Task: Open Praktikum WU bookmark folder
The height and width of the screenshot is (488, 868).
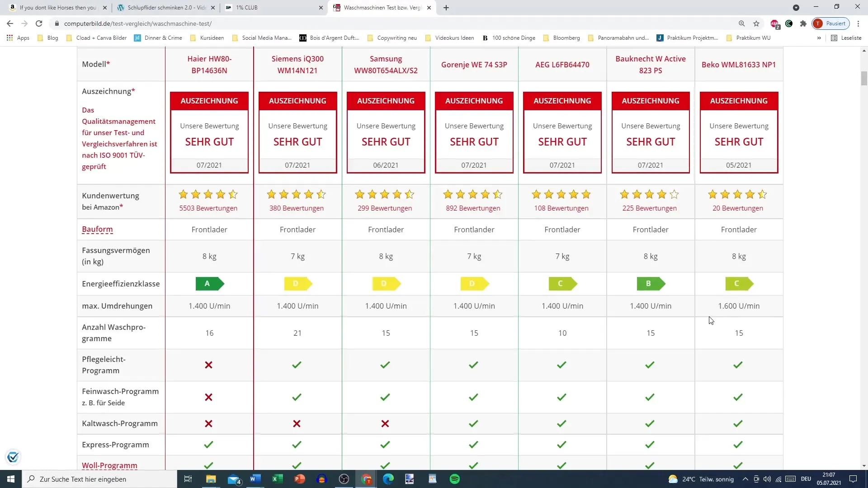Action: point(748,38)
